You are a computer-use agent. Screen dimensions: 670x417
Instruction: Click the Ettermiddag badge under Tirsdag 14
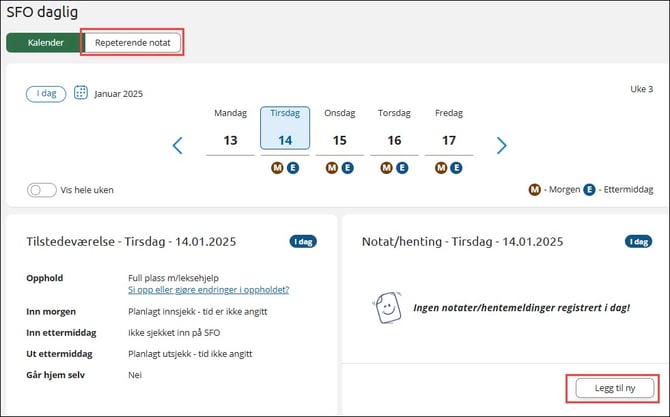[x=293, y=168]
